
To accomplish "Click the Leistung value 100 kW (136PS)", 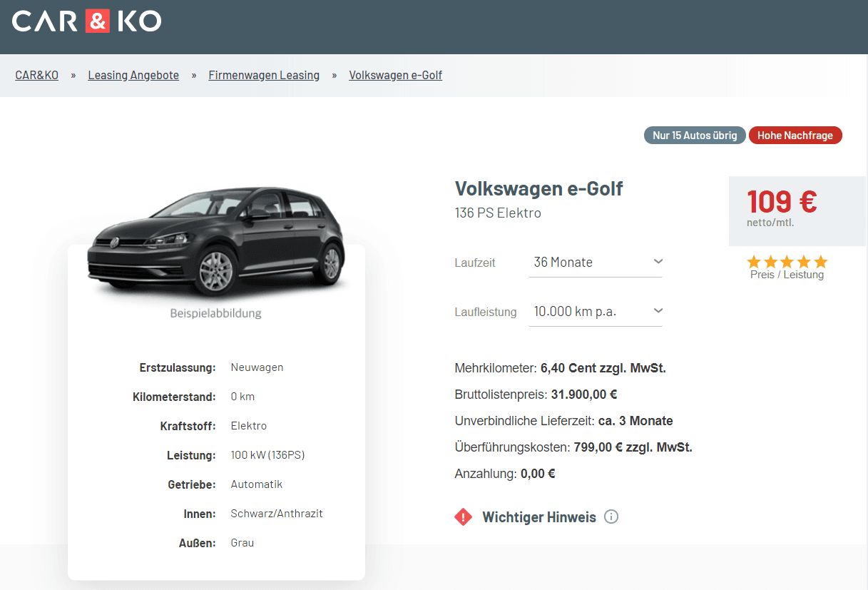I will pos(267,455).
